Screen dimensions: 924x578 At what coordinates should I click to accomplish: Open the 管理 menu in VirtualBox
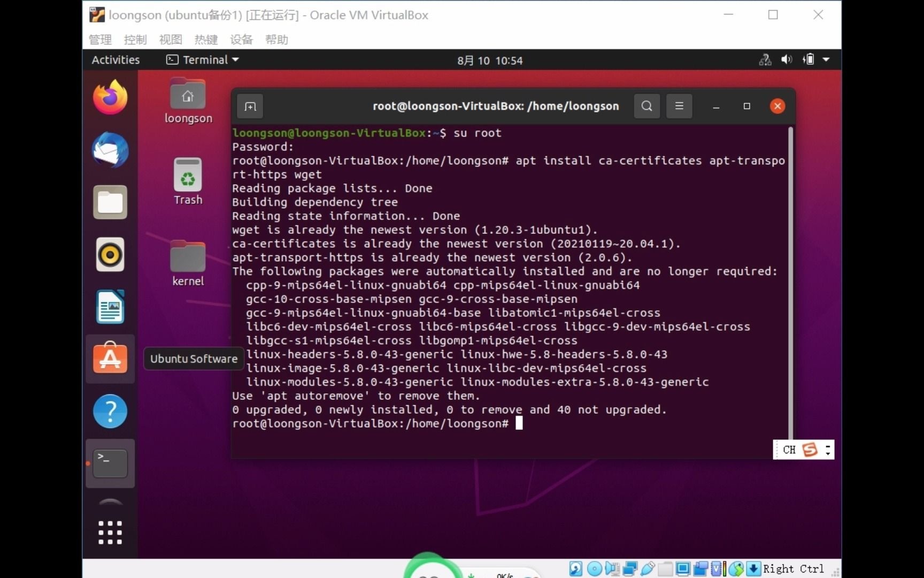(x=100, y=39)
